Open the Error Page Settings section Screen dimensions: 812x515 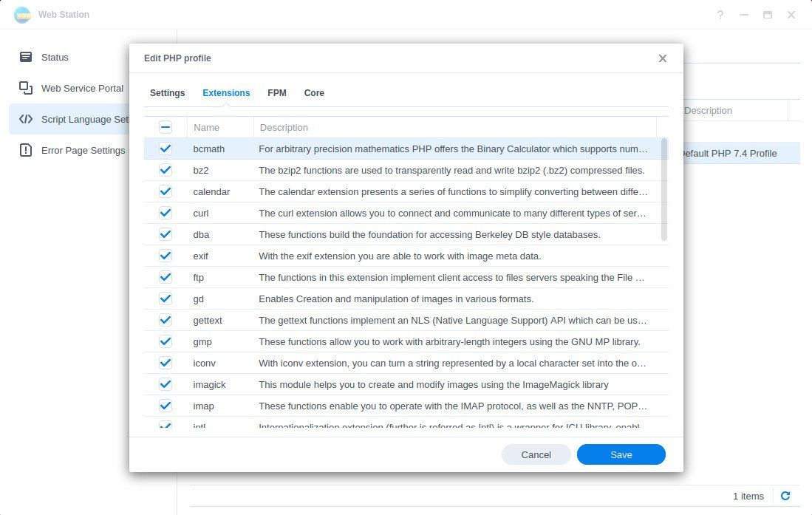[x=83, y=150]
